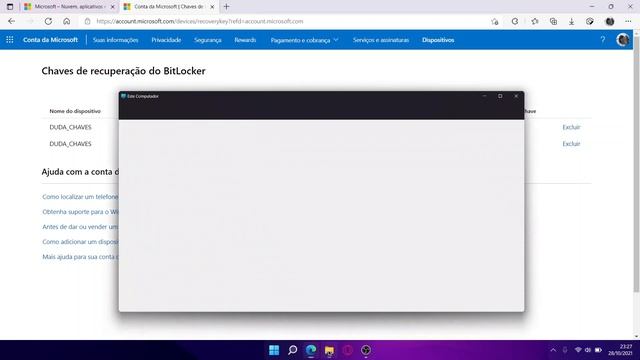Switch to 'Conta da Microsoft | Chaves' tab
640x360 pixels.
[169, 7]
